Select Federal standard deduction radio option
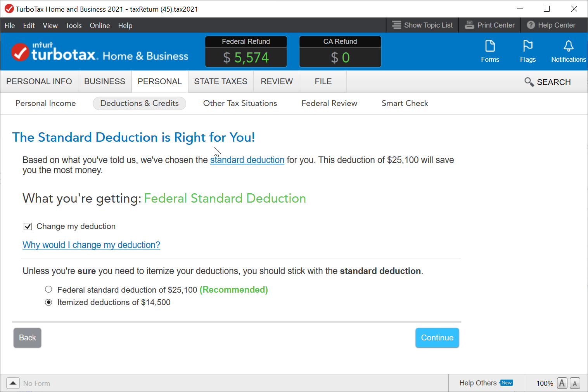588x392 pixels. [x=48, y=289]
